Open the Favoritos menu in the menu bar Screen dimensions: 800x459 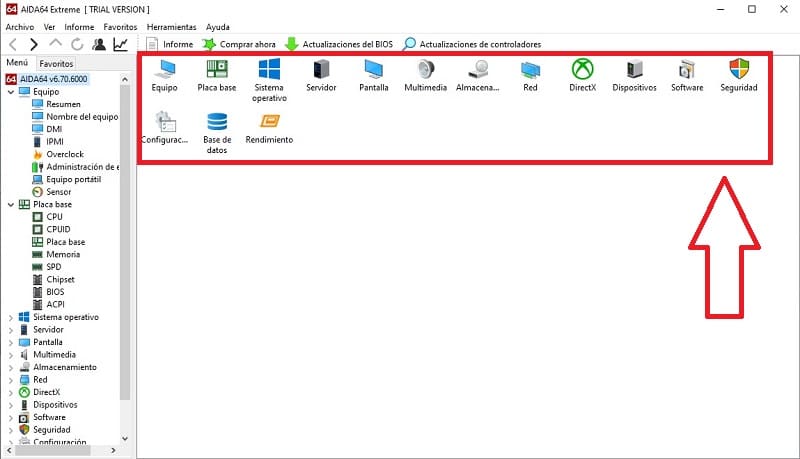click(120, 27)
